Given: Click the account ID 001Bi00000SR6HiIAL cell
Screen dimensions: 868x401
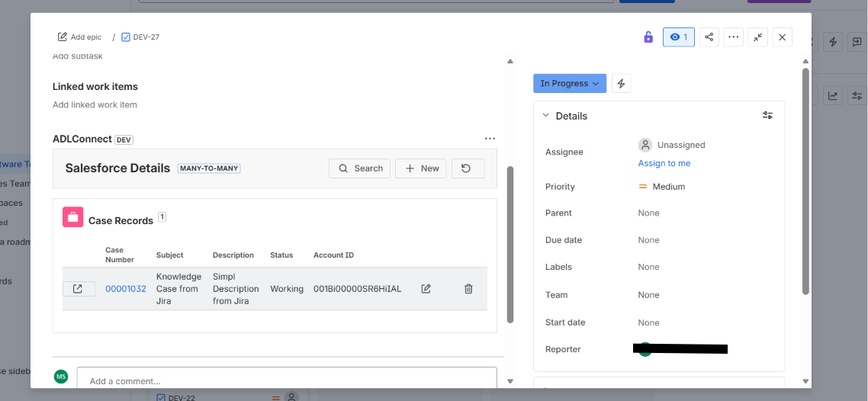Looking at the screenshot, I should (x=358, y=289).
